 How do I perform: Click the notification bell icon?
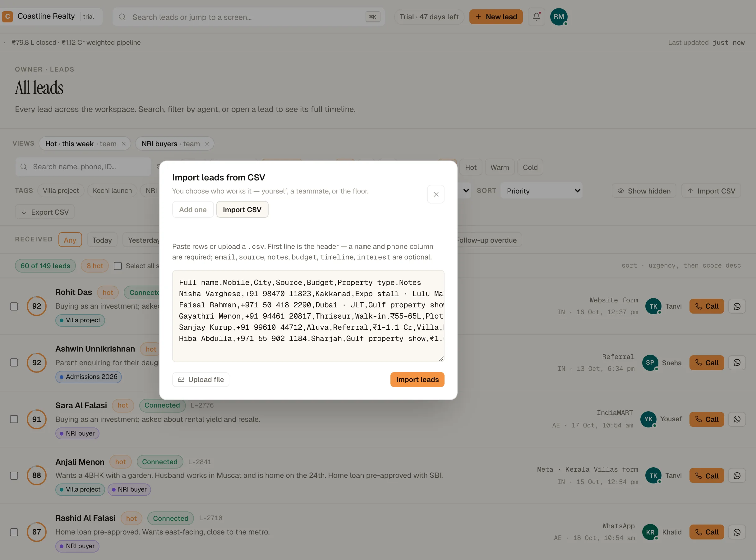[536, 16]
